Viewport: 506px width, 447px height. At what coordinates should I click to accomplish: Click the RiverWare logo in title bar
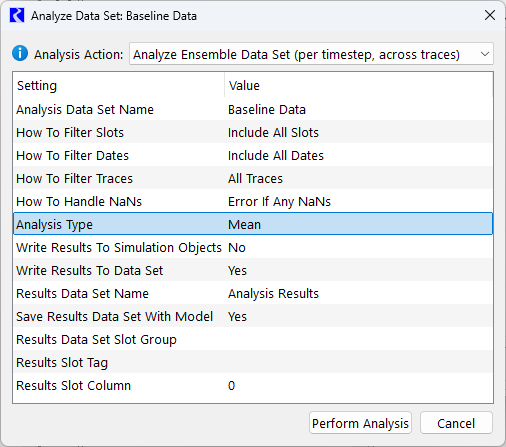[17, 16]
